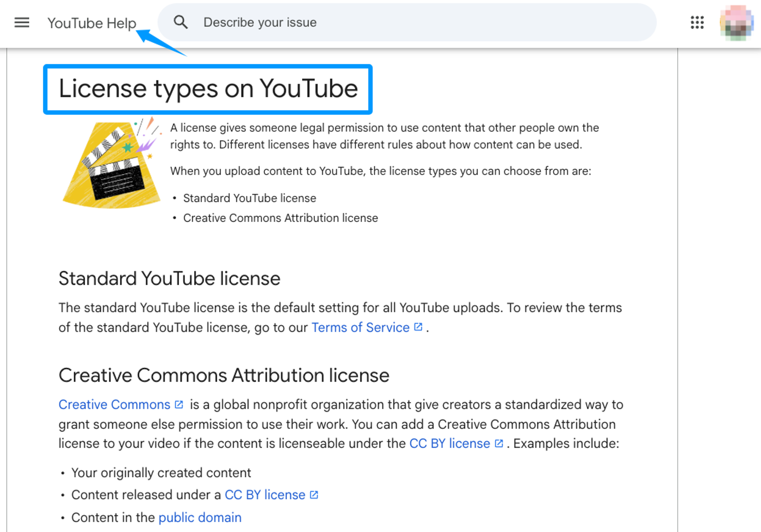Open the account profile avatar
This screenshot has height=532, width=761.
pos(736,22)
